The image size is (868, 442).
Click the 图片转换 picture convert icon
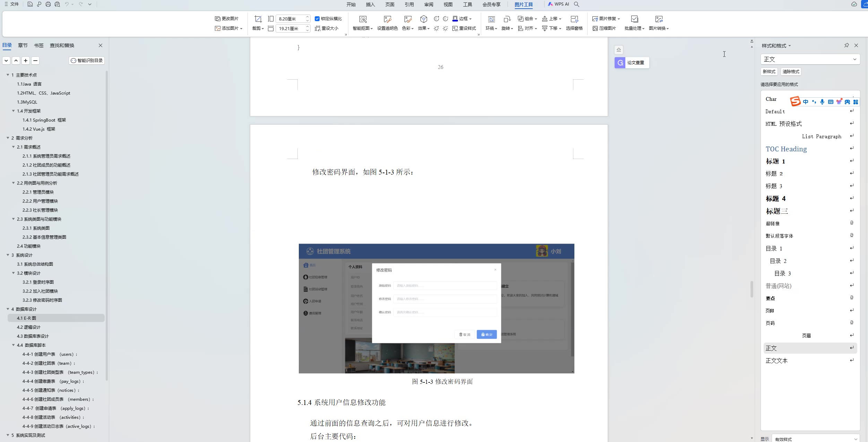click(659, 19)
